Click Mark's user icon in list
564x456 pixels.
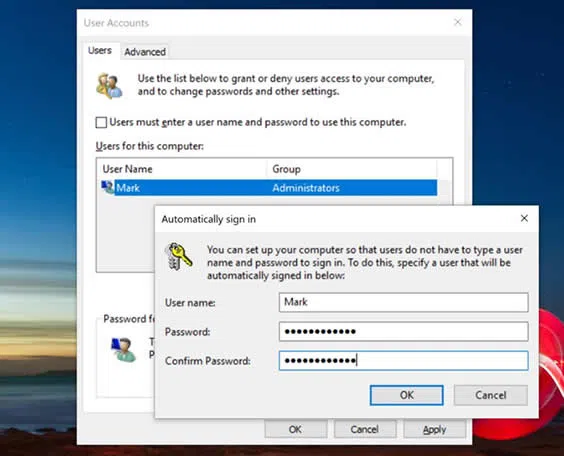click(108, 187)
